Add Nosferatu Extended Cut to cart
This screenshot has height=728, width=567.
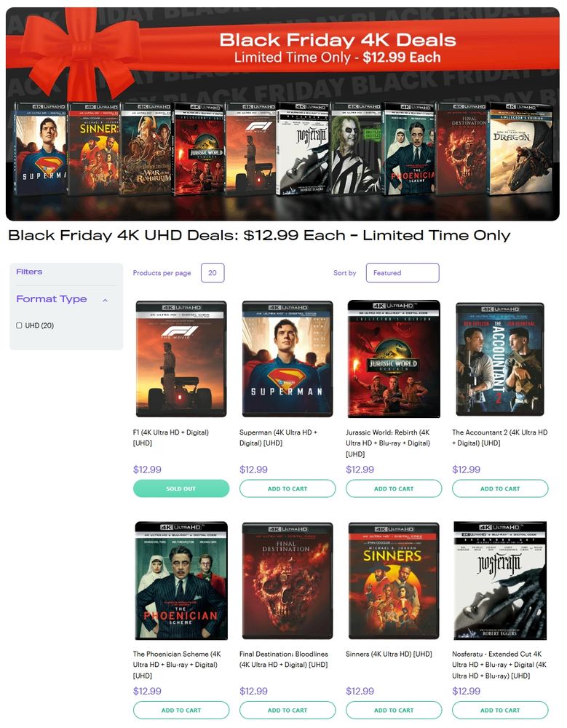[x=500, y=711]
